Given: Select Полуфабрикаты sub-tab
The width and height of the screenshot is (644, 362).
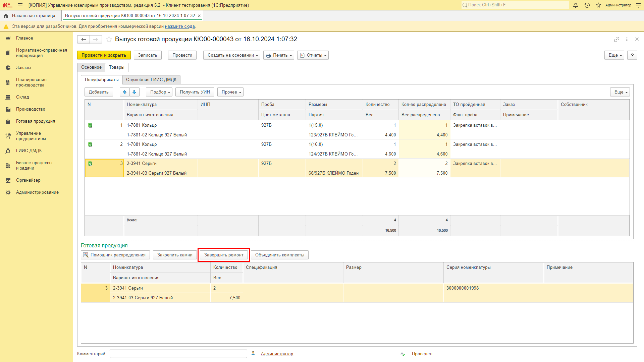Looking at the screenshot, I should (102, 80).
